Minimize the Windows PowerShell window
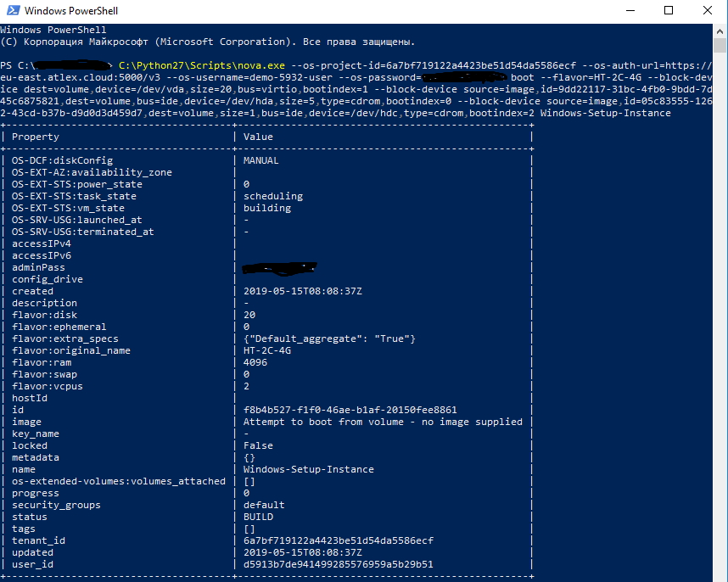Image resolution: width=728 pixels, height=582 pixels. (630, 10)
